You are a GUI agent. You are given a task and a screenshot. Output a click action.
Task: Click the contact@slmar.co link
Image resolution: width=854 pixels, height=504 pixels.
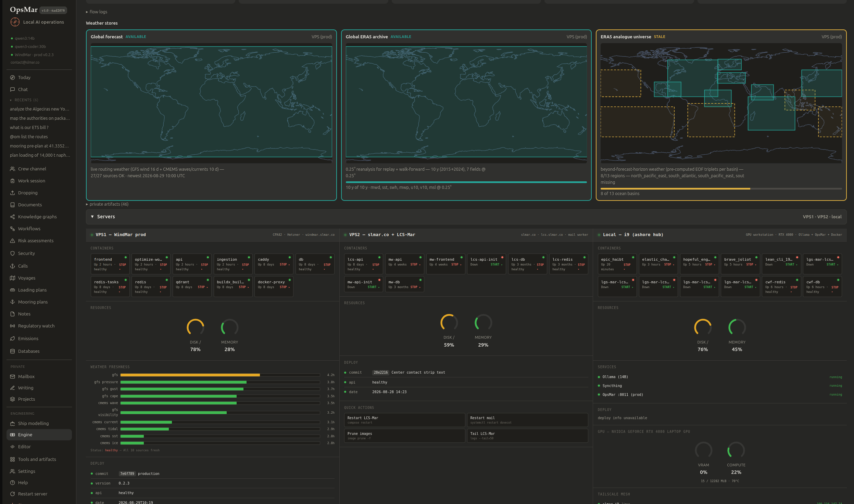click(x=25, y=63)
